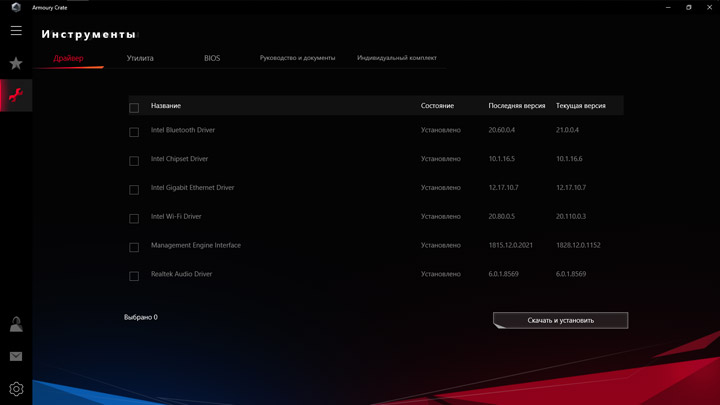720x405 pixels.
Task: Select the Realtek Audio Driver name
Action: click(x=181, y=274)
